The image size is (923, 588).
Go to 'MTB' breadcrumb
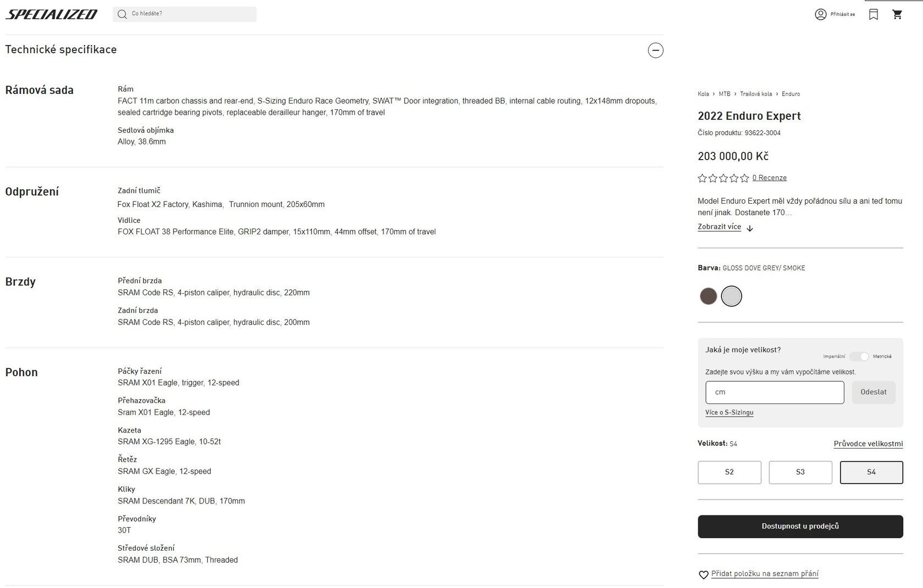pyautogui.click(x=725, y=94)
